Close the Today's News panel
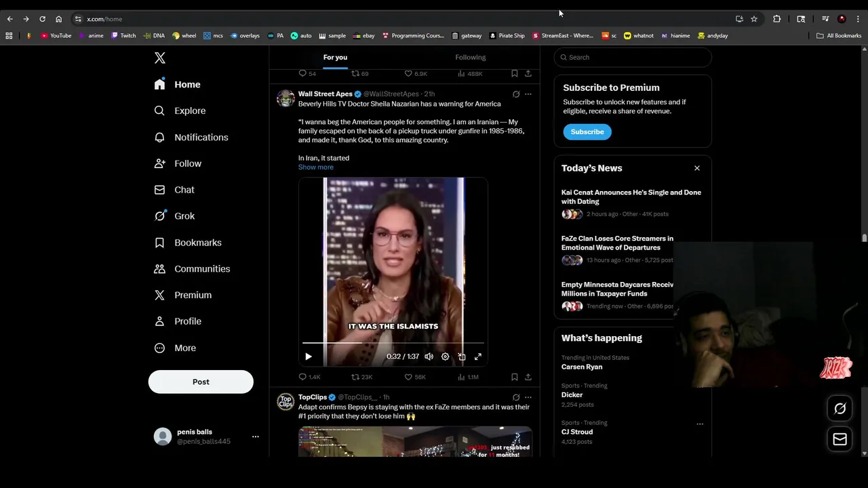The image size is (868, 488). click(x=696, y=168)
